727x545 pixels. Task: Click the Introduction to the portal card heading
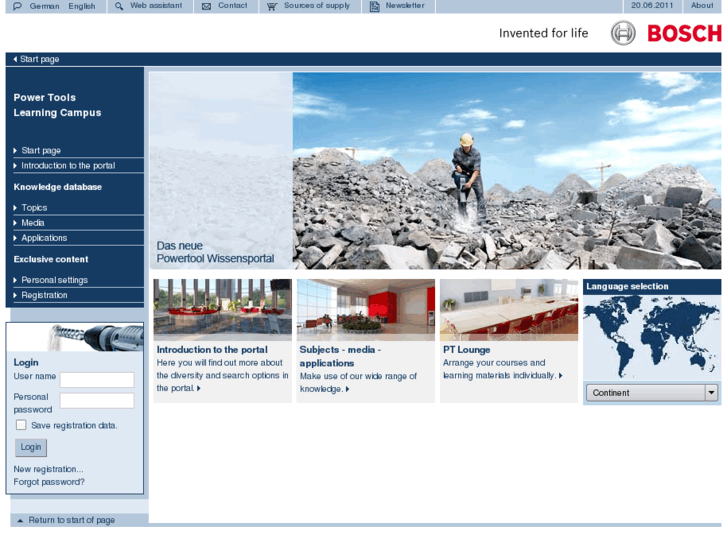tap(212, 350)
